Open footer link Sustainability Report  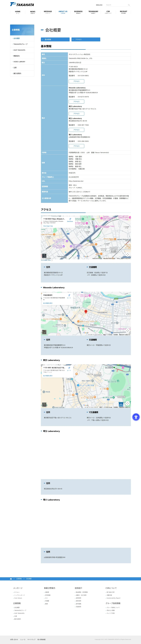click(113, 598)
